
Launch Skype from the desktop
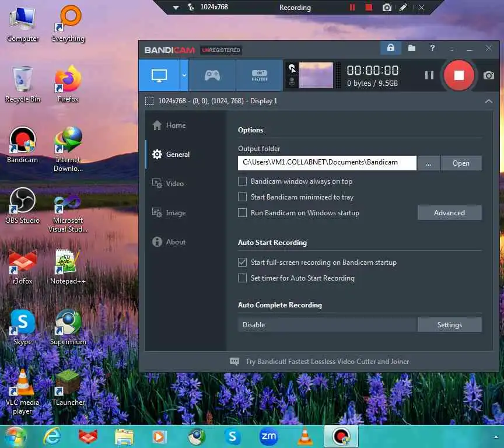pos(23,327)
